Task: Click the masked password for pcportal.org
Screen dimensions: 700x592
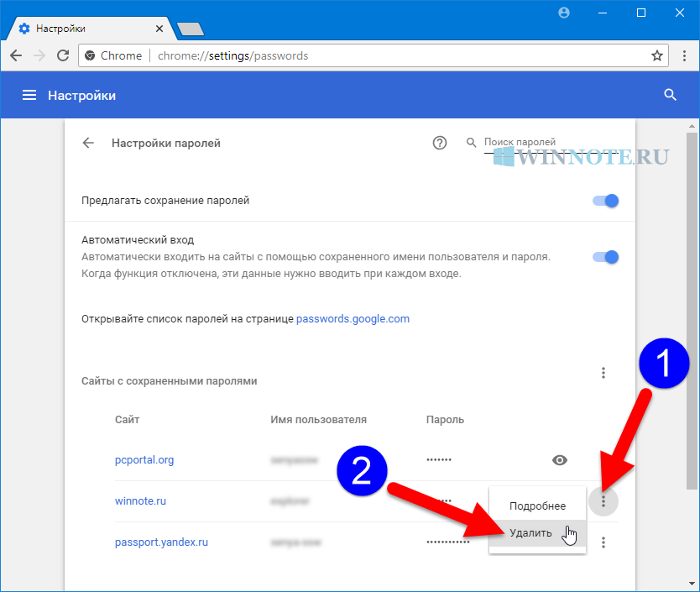Action: [x=439, y=460]
